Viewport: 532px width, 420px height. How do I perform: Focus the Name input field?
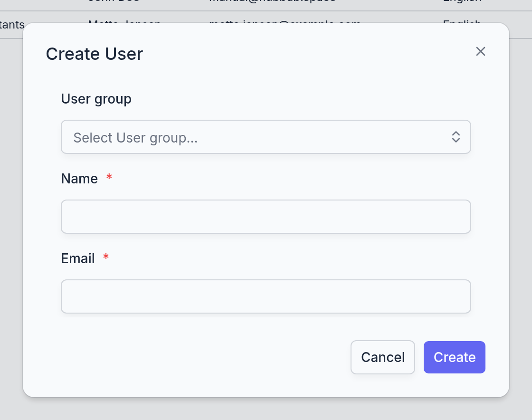tap(266, 217)
